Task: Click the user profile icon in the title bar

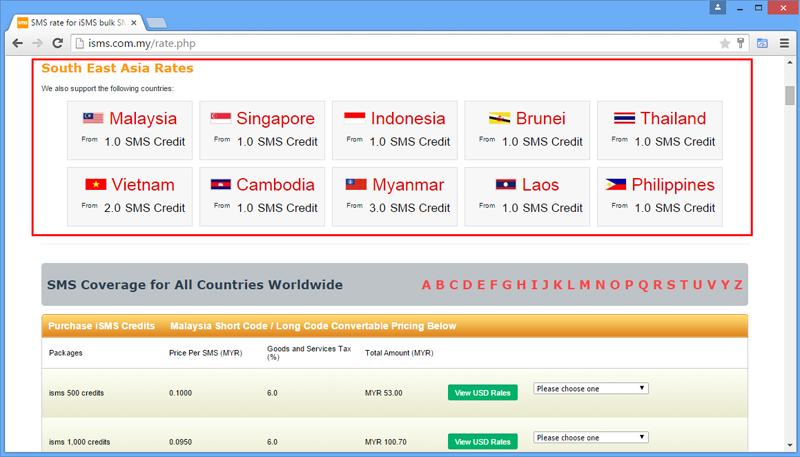Action: [718, 8]
